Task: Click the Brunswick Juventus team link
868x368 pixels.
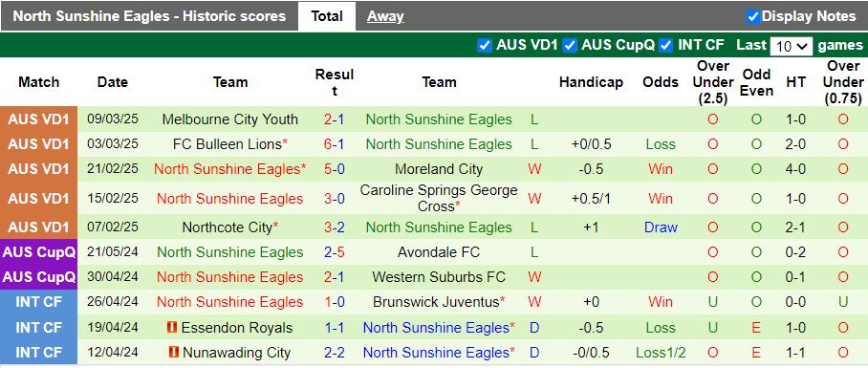Action: click(436, 302)
